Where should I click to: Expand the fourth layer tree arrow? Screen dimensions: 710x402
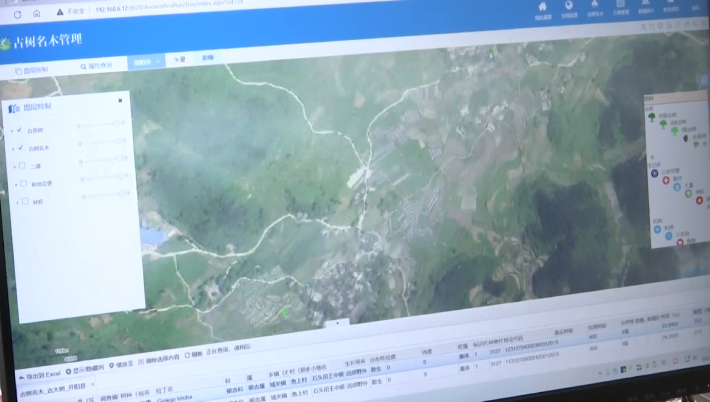pos(14,184)
